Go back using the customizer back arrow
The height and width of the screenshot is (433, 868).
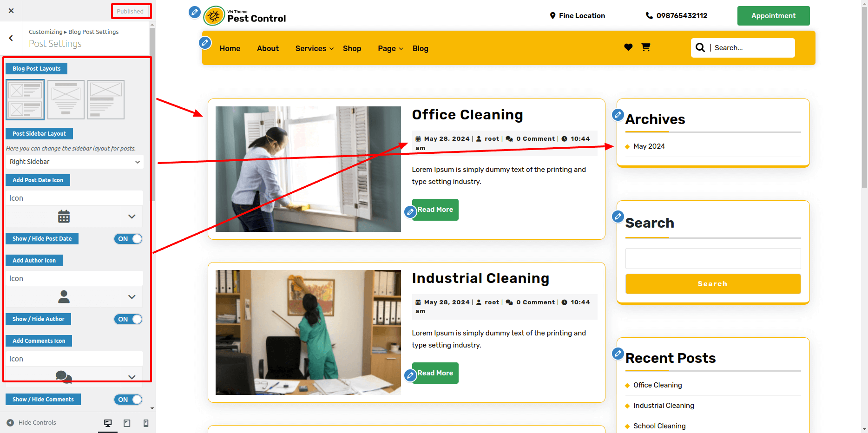[11, 38]
